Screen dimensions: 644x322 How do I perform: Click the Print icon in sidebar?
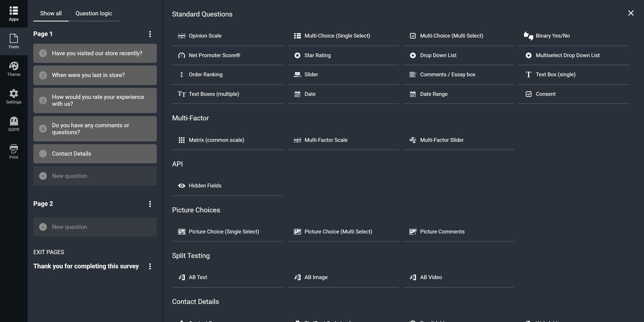click(x=14, y=152)
